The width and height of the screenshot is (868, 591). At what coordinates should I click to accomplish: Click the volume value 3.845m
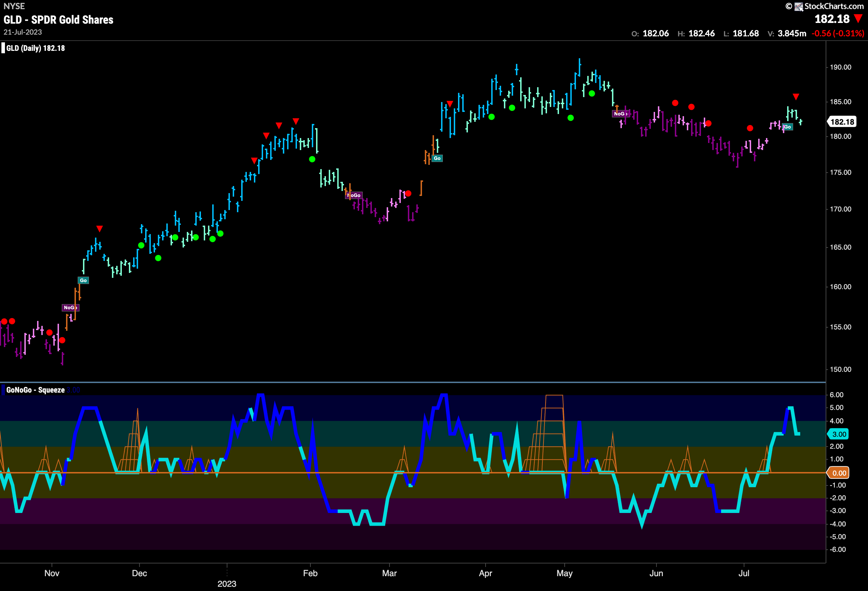tap(792, 34)
